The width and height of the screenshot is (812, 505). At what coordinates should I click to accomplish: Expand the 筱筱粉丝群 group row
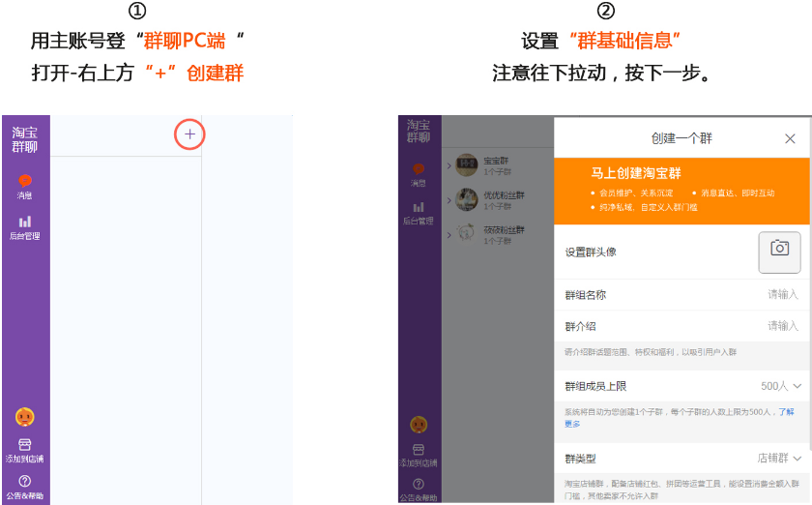click(449, 235)
